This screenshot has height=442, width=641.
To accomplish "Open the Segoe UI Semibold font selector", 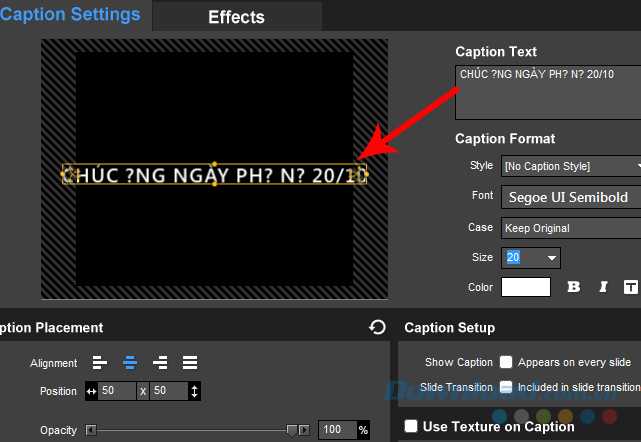I will tap(570, 196).
